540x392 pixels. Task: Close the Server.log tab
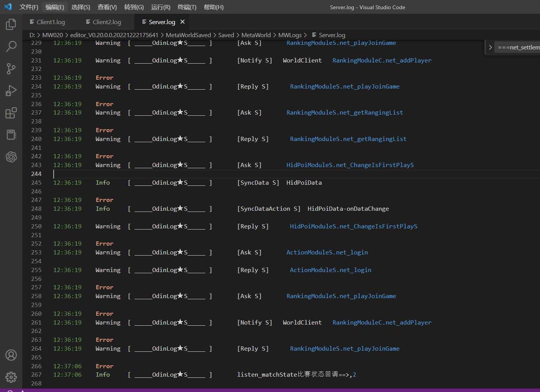[183, 22]
